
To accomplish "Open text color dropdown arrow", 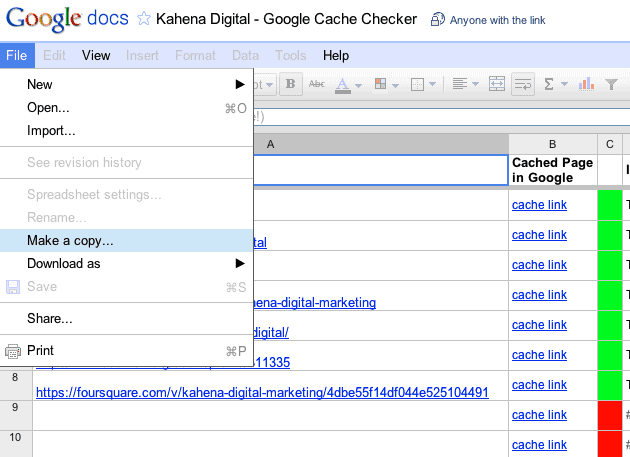I will pyautogui.click(x=358, y=85).
